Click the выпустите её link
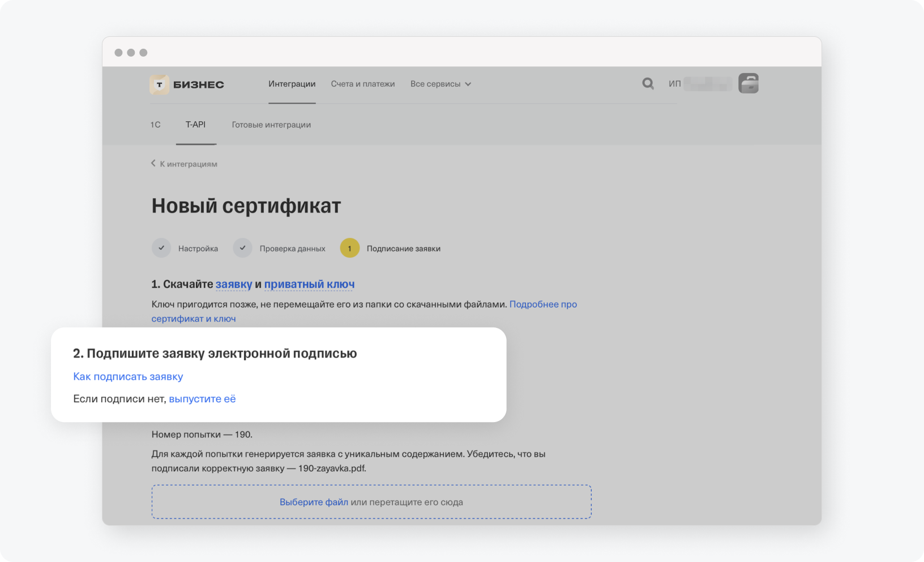This screenshot has width=924, height=562. 202,399
